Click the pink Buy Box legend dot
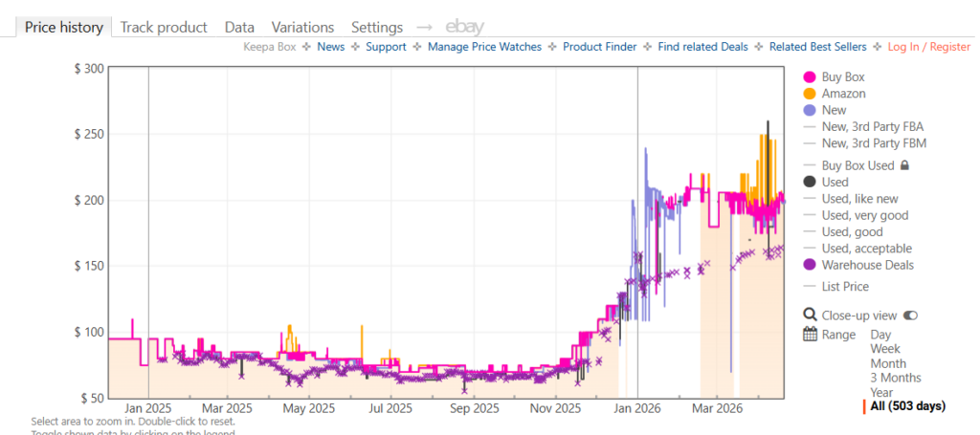The height and width of the screenshot is (435, 980). coord(810,77)
